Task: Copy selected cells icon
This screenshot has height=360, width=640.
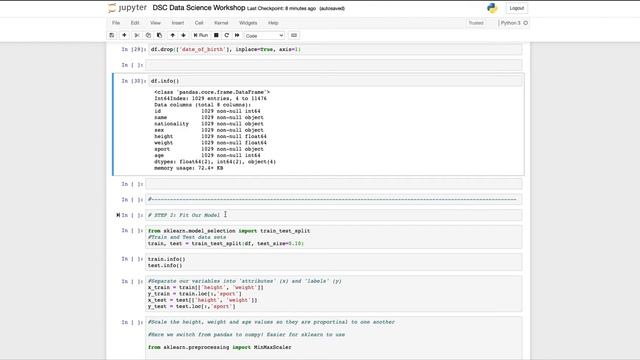Action: point(148,36)
